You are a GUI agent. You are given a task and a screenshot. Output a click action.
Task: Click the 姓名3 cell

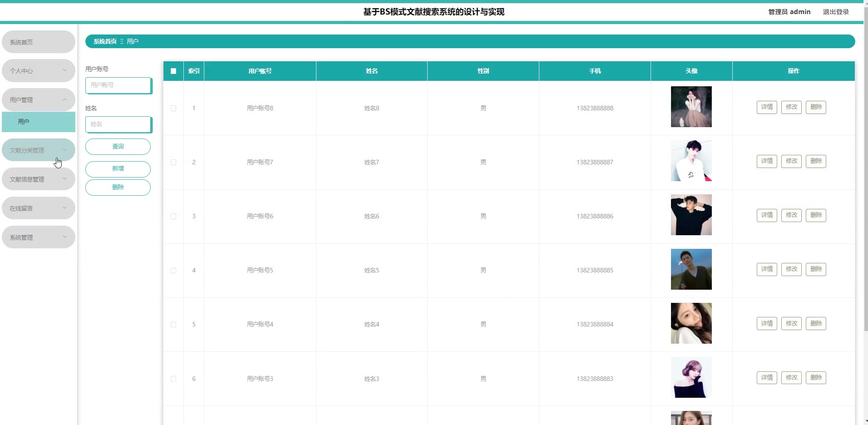tap(372, 379)
